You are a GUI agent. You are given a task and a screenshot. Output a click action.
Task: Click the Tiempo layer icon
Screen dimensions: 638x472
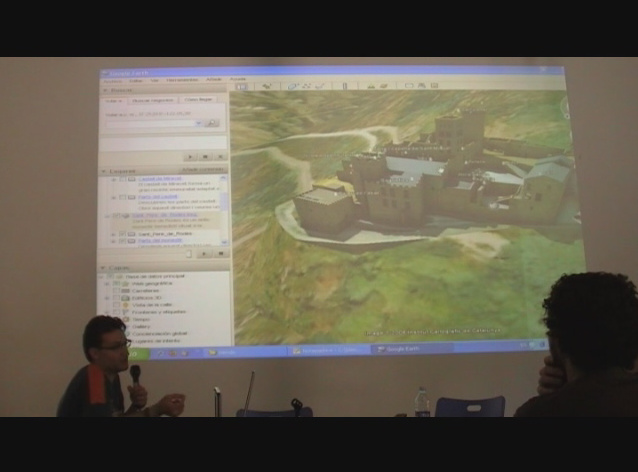(x=126, y=320)
